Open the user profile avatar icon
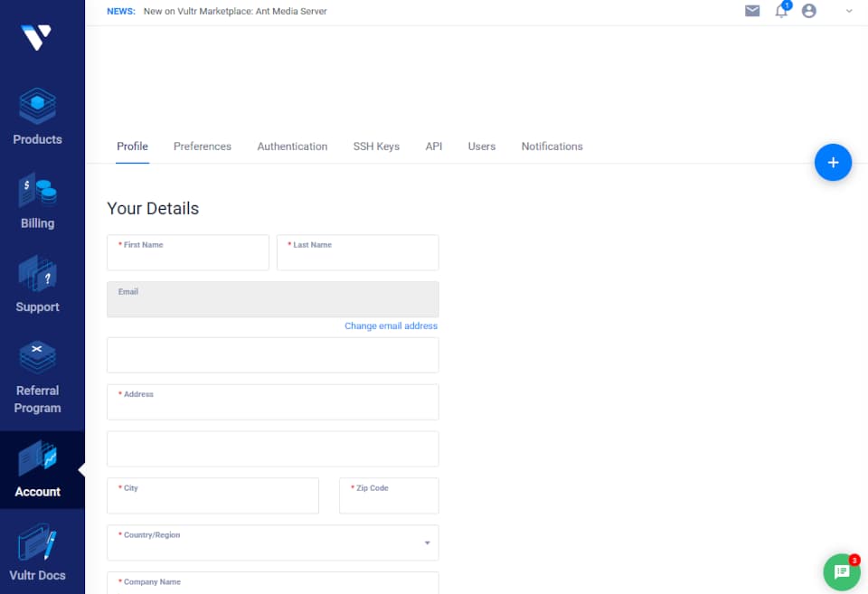This screenshot has width=868, height=594. 808,11
